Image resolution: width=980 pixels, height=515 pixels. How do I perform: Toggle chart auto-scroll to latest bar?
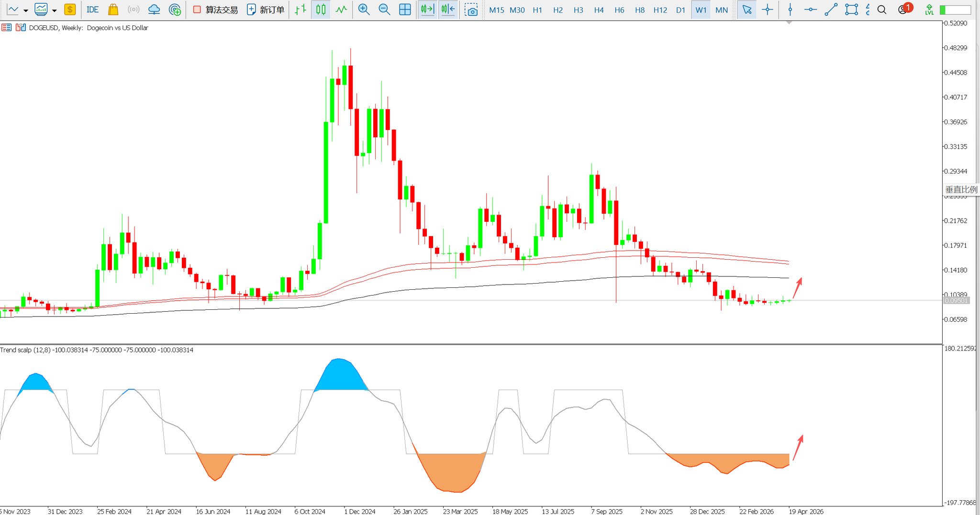coord(427,10)
